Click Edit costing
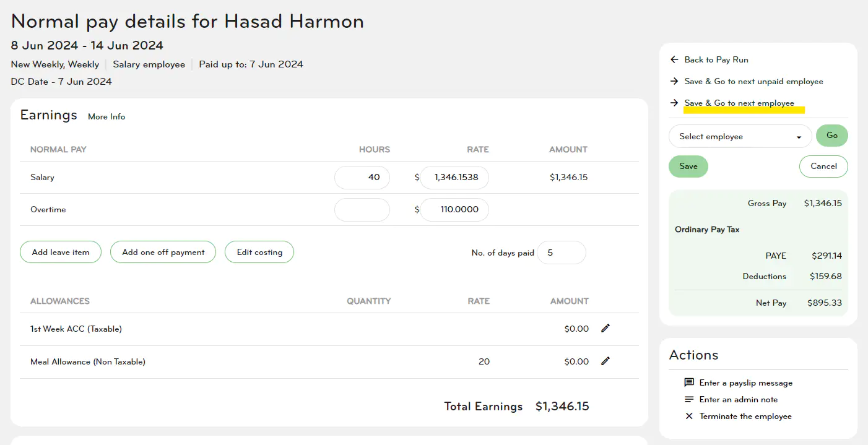 click(x=259, y=252)
